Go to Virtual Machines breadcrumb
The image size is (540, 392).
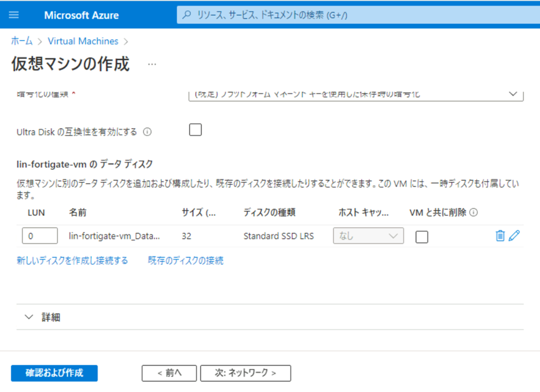83,41
